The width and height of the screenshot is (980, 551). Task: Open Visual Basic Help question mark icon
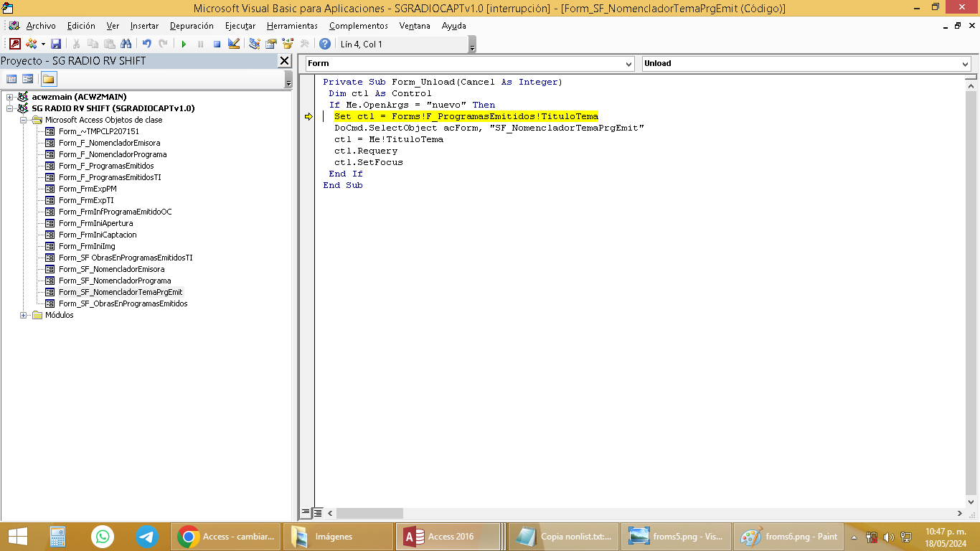(325, 44)
